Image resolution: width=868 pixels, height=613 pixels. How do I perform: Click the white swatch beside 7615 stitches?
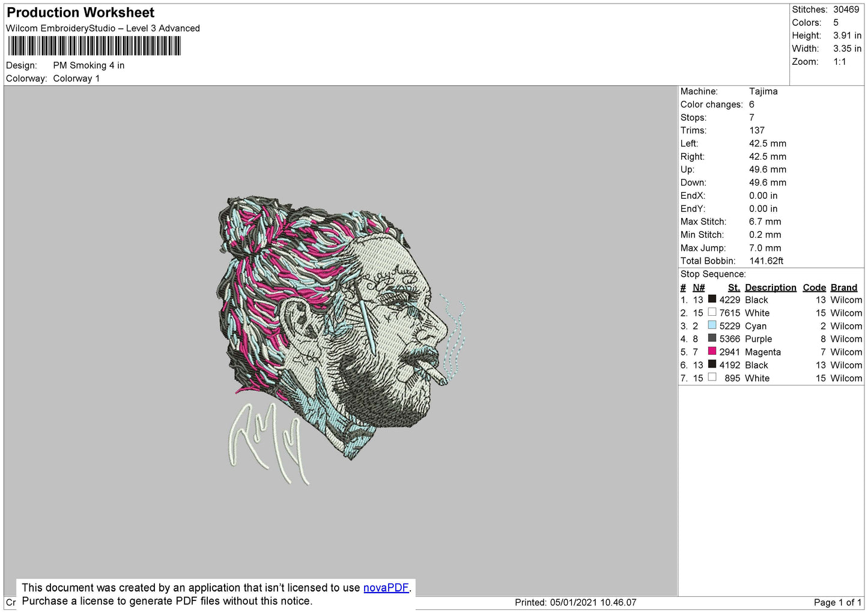pos(712,312)
